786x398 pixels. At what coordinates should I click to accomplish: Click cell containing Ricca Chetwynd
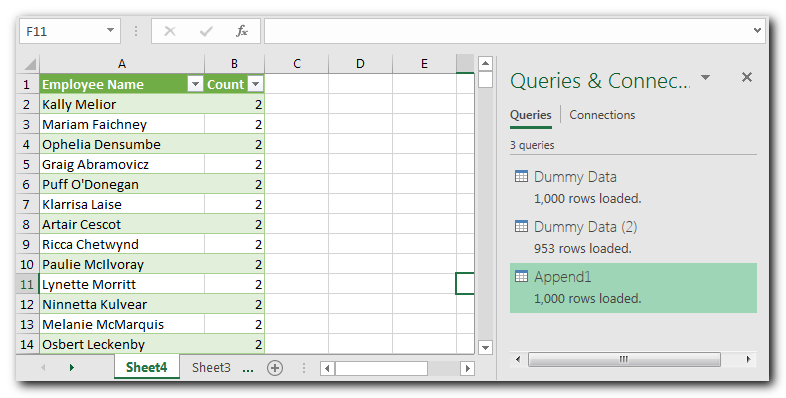point(122,245)
